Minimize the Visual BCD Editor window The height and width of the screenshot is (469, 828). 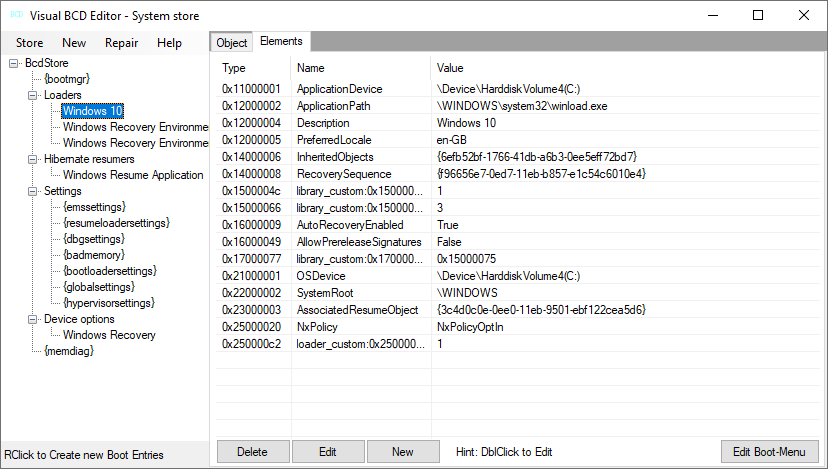click(713, 15)
